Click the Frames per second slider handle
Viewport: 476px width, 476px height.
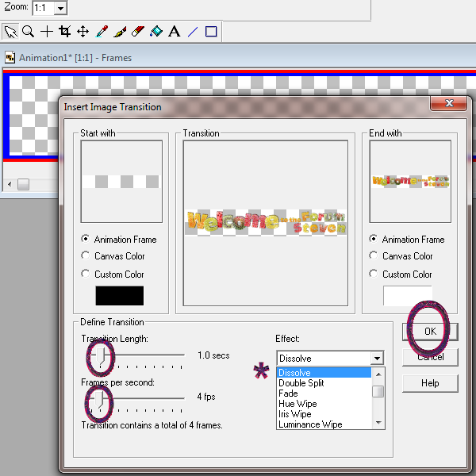click(99, 400)
